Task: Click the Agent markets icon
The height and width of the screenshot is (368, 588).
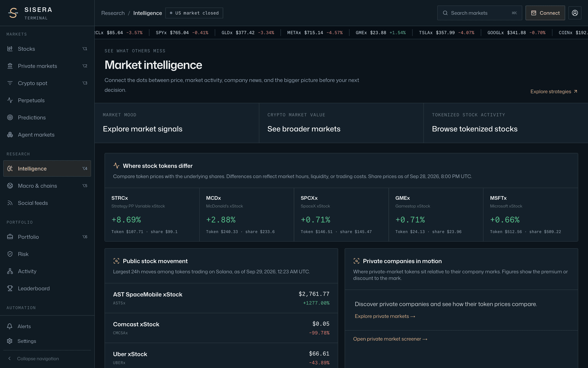Action: 10,135
